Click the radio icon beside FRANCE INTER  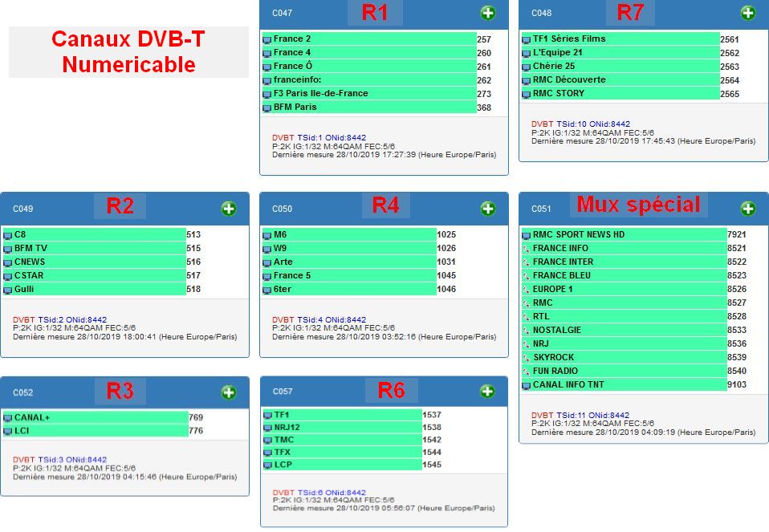coord(527,263)
